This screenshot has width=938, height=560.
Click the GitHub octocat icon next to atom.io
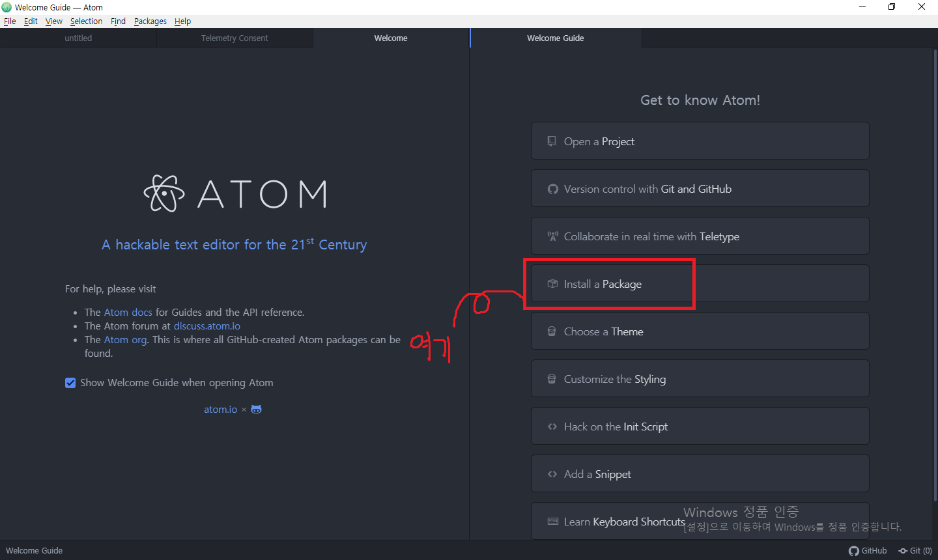click(256, 410)
